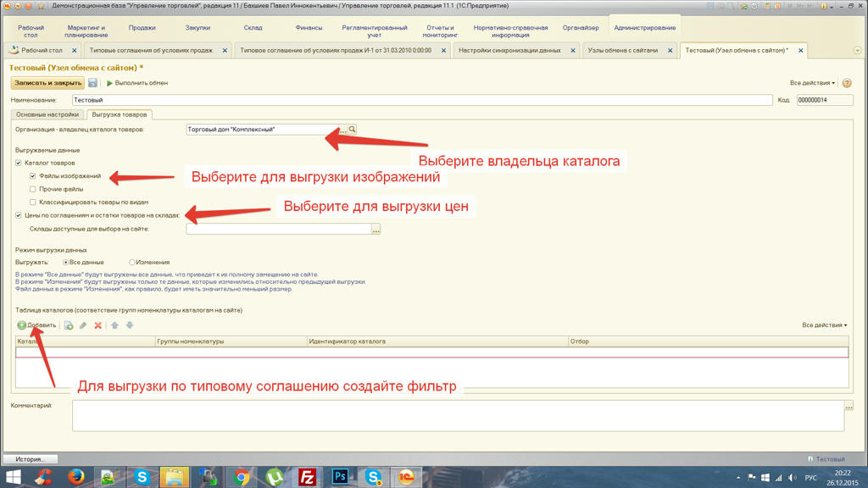
Task: Expand table's "Все действия" dropdown menu
Action: pos(824,325)
